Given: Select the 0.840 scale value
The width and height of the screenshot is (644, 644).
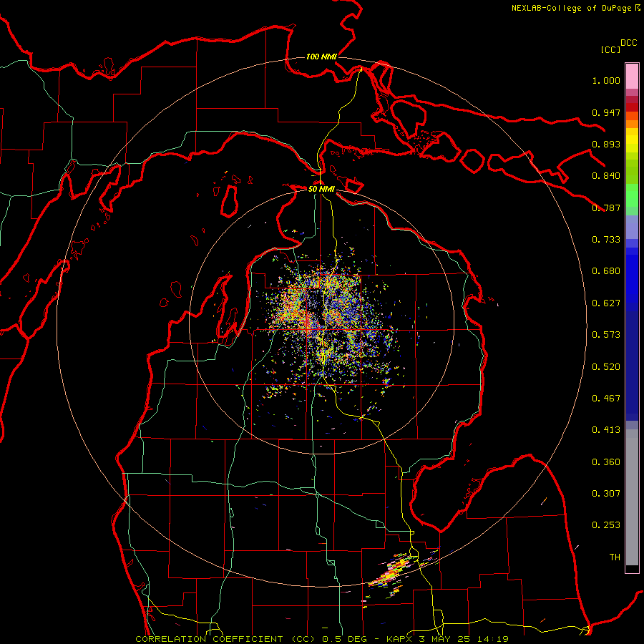Looking at the screenshot, I should [x=606, y=176].
